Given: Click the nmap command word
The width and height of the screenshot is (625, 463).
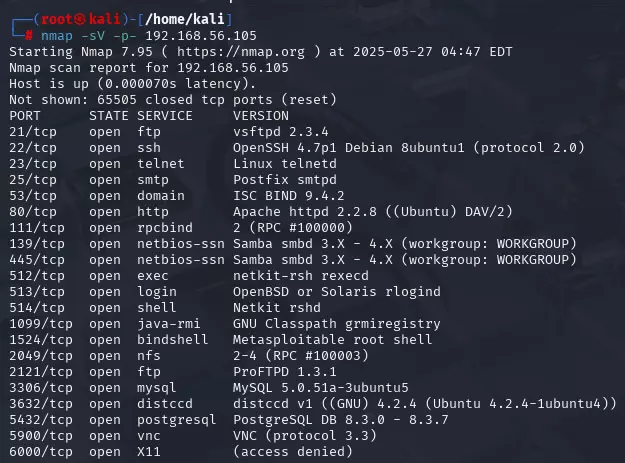Looking at the screenshot, I should coord(57,36).
